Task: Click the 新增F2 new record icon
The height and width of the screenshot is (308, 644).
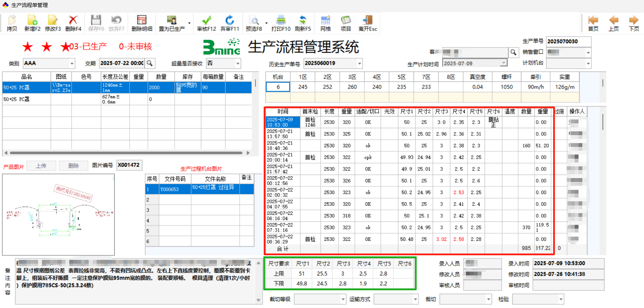Action: point(32,20)
